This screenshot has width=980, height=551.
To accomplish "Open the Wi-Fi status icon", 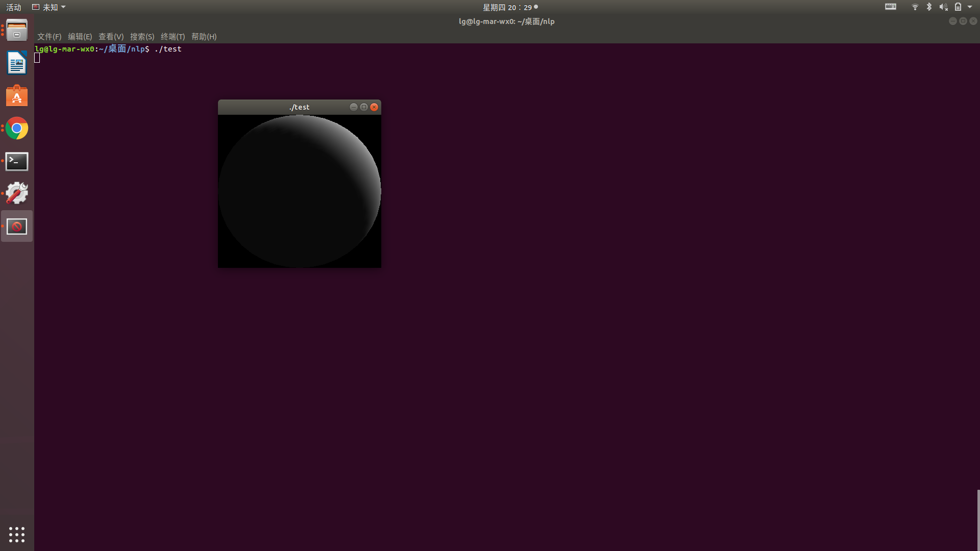I will pyautogui.click(x=915, y=7).
